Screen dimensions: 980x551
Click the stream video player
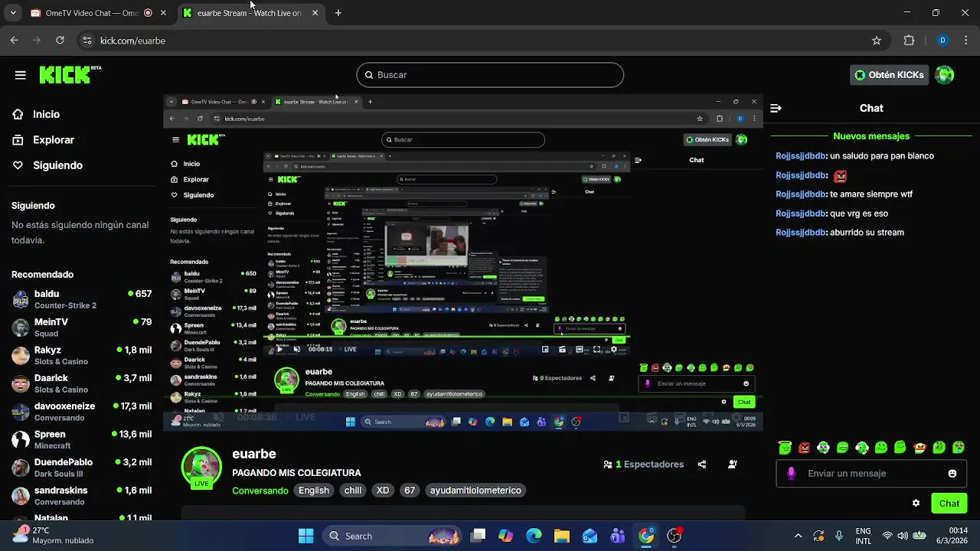463,262
